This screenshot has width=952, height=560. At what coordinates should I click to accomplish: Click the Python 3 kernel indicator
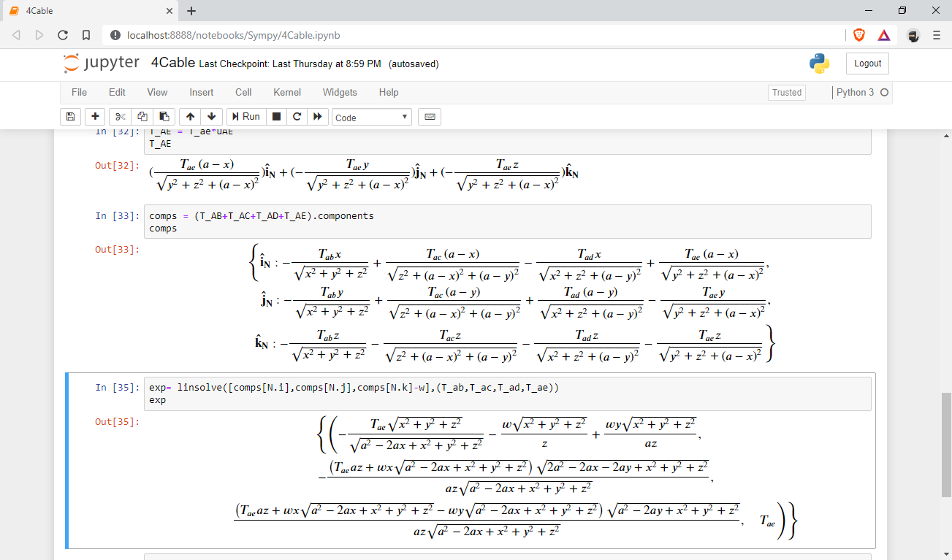pyautogui.click(x=855, y=93)
